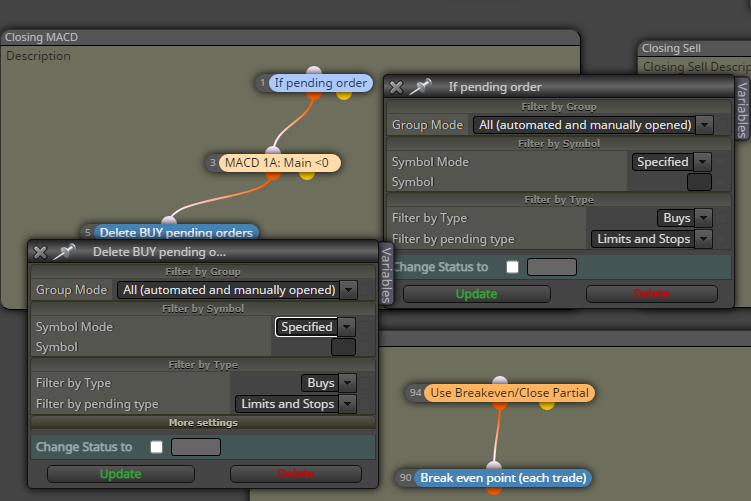The width and height of the screenshot is (751, 501).
Task: Click yellow output connector of If pending order node
Action: pyautogui.click(x=344, y=95)
